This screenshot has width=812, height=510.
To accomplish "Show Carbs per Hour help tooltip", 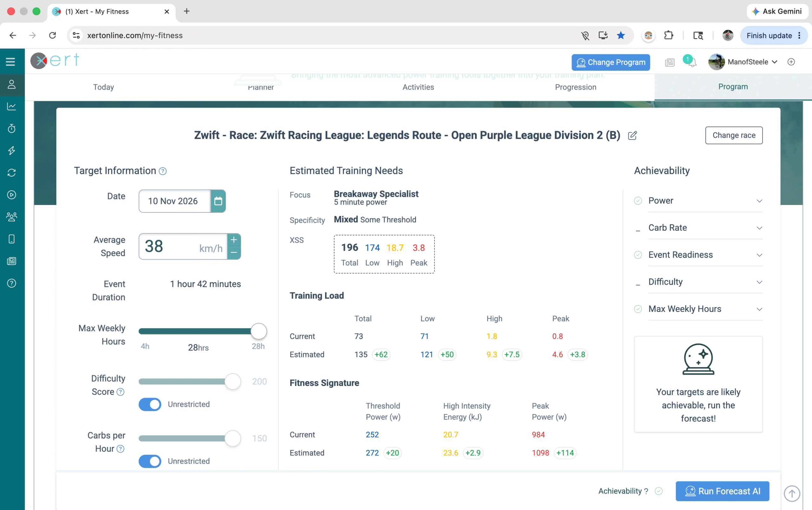I will 120,449.
